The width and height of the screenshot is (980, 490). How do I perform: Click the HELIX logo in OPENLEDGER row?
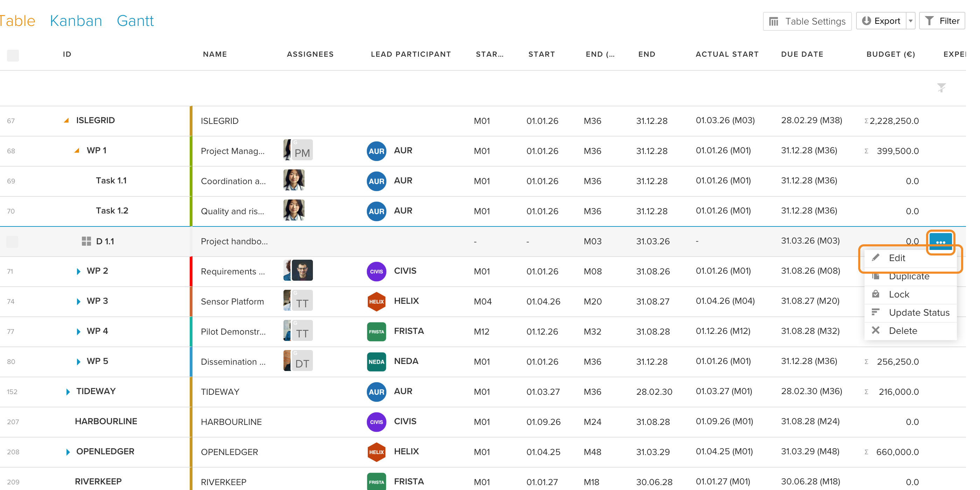click(x=376, y=452)
